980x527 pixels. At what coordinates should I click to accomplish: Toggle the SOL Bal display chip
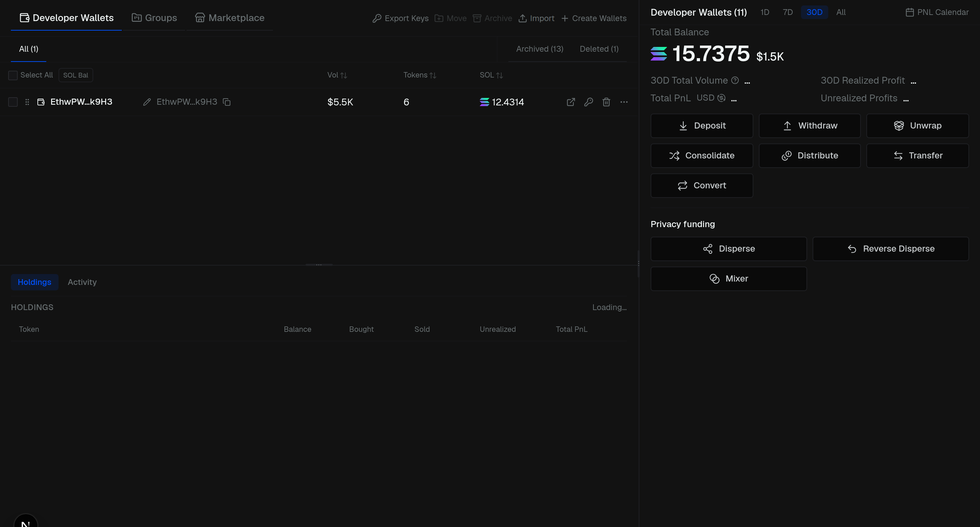[76, 75]
